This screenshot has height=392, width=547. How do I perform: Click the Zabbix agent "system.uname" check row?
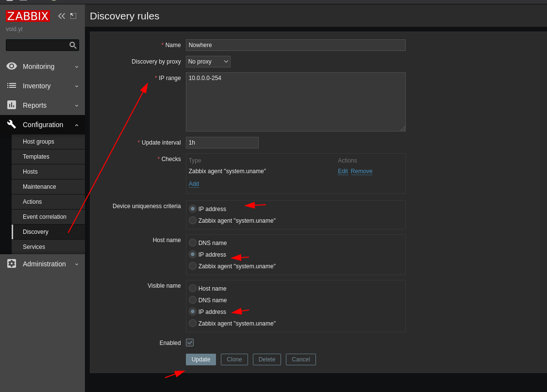227,171
